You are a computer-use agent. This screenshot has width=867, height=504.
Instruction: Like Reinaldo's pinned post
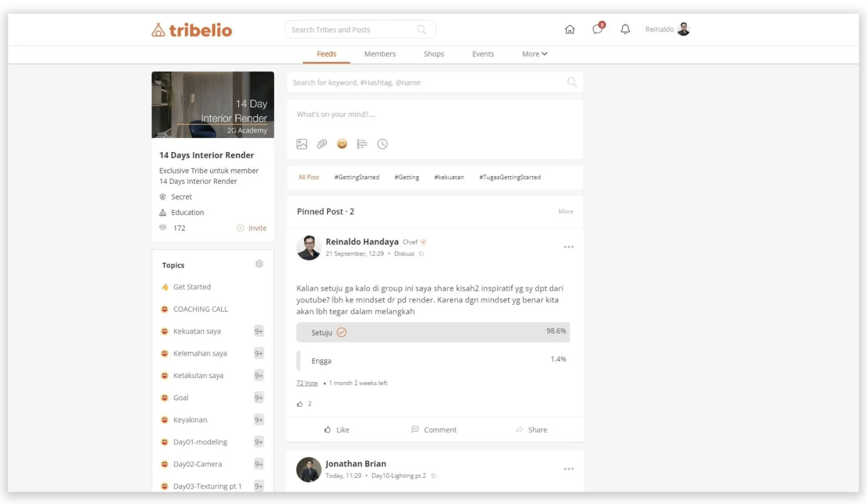pyautogui.click(x=337, y=430)
